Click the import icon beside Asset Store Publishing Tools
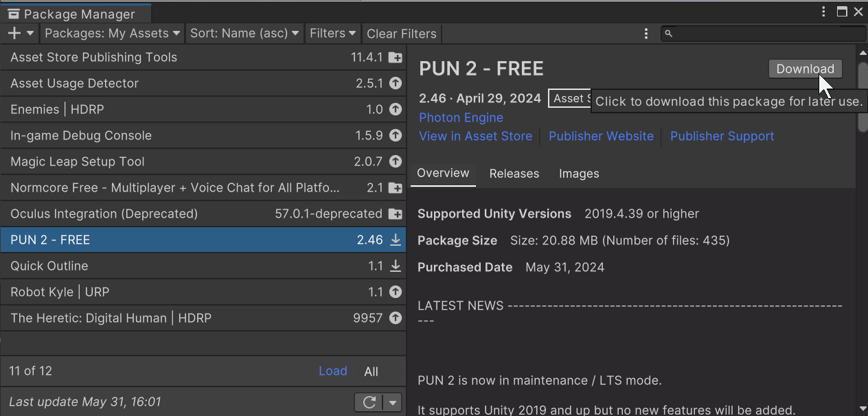 point(396,58)
